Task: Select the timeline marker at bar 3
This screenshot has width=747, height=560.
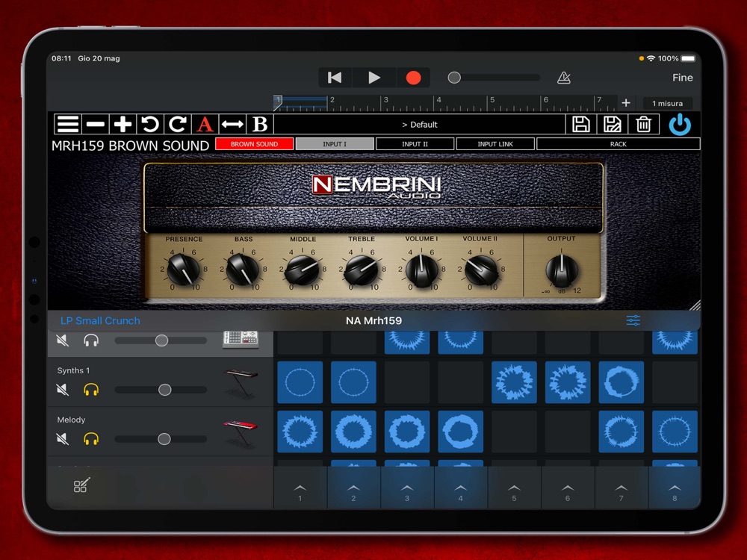Action: click(385, 101)
